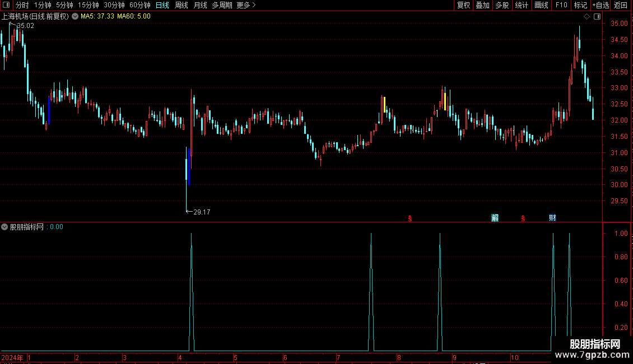Expand the 股朋指标网 indicator dropdown circle

tap(4, 227)
